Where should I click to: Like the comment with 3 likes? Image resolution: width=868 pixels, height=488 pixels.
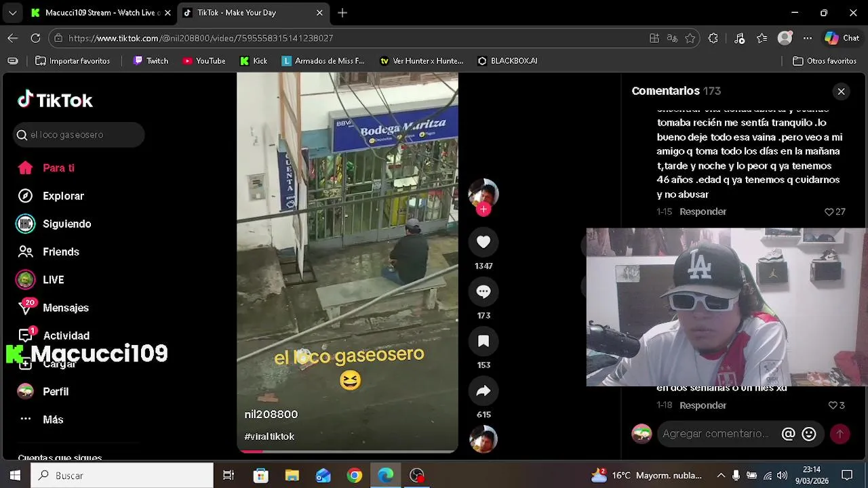(833, 405)
